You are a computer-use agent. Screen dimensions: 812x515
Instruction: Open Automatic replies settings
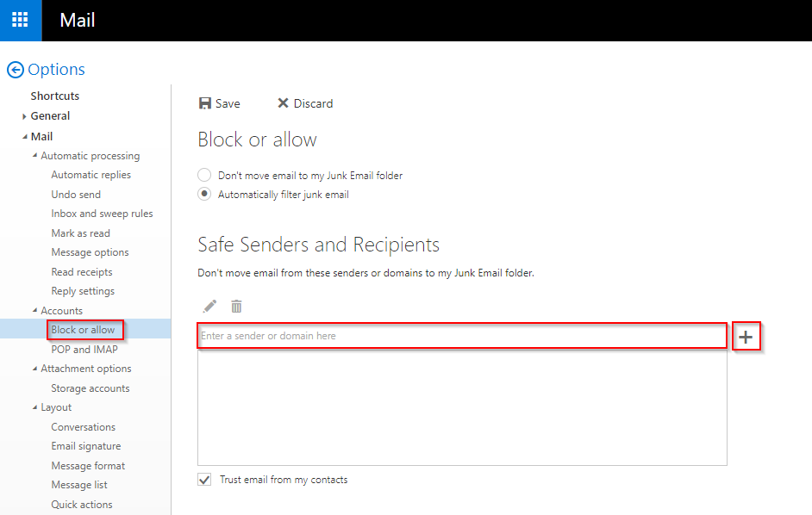(x=91, y=175)
